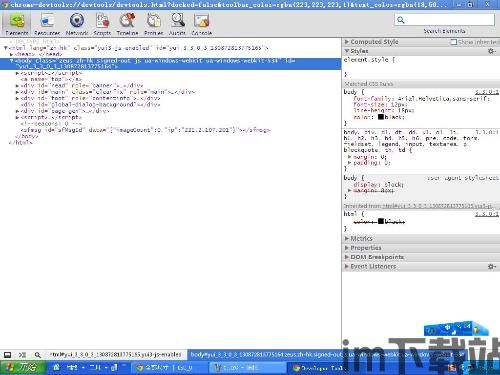Click the black swatch in body color
Viewport: 500px width, 375px height.
point(381,117)
